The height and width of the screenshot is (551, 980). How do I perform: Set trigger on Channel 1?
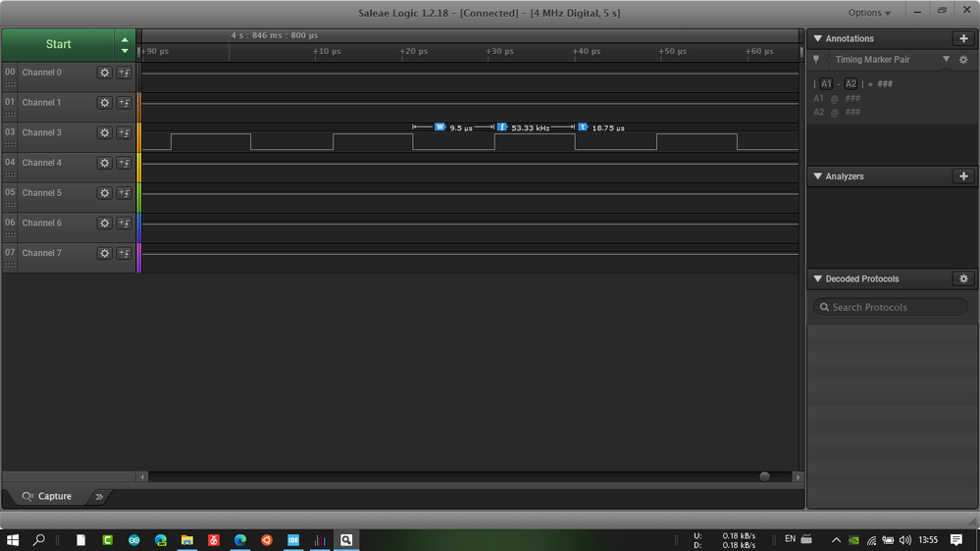pos(124,102)
